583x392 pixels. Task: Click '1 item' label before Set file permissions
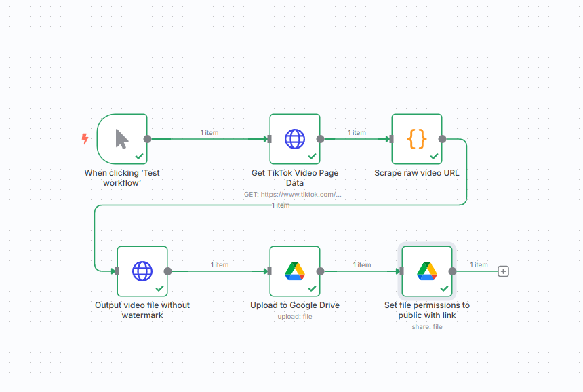coord(362,264)
